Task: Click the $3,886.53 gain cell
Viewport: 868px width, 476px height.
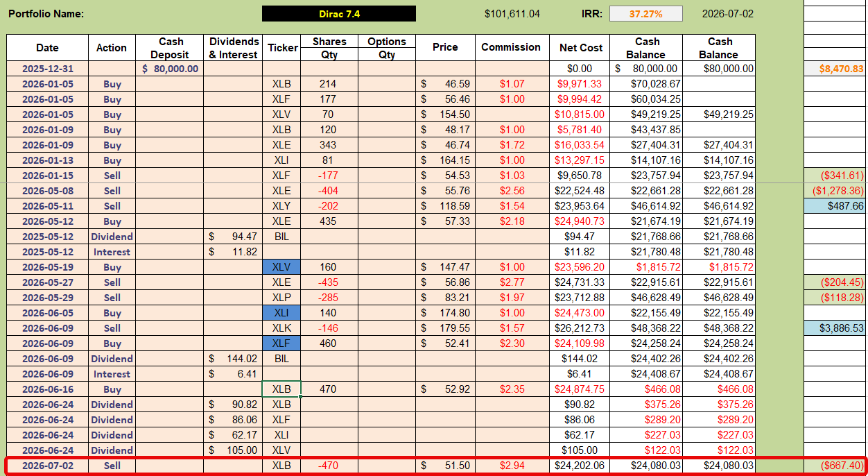Action: pyautogui.click(x=835, y=328)
